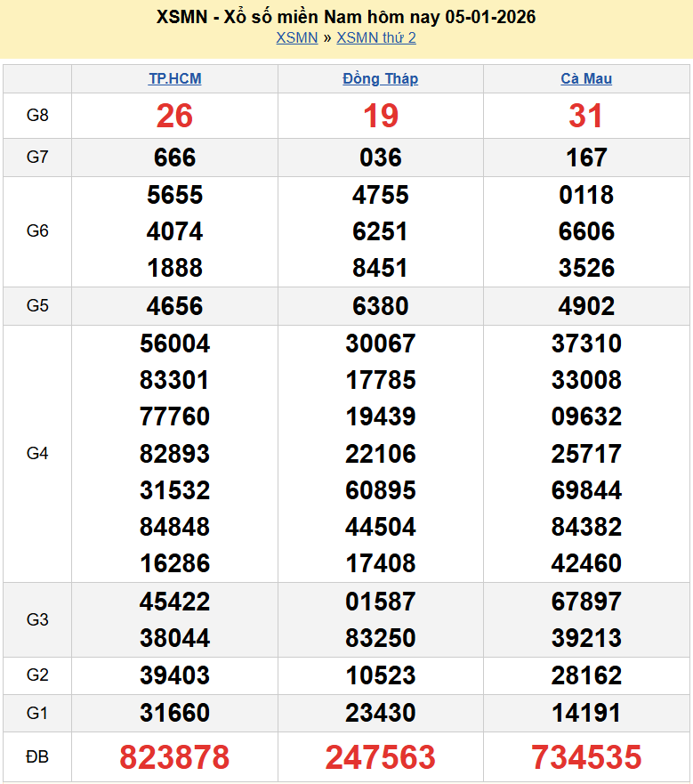
Task: Click TP.HCM special prize number 823878
Action: pos(174,757)
